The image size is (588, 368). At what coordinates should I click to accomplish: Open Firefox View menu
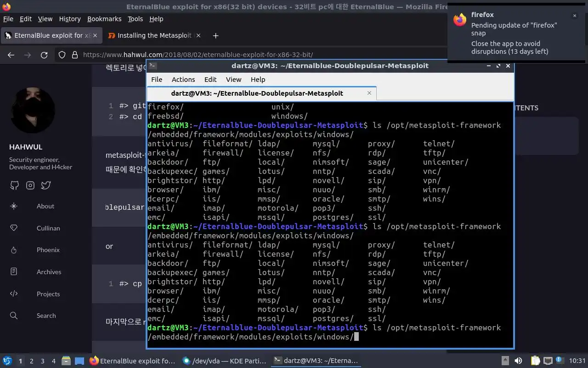pyautogui.click(x=45, y=19)
